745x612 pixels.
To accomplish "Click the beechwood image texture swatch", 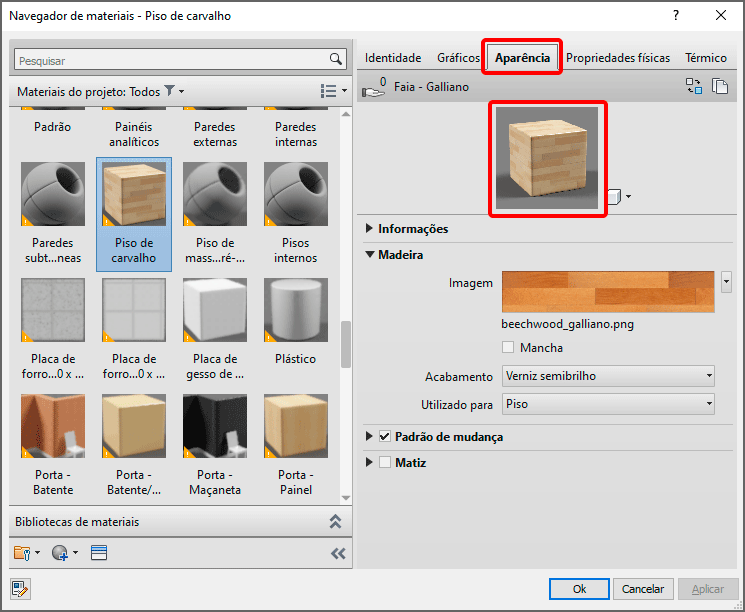I will click(608, 291).
